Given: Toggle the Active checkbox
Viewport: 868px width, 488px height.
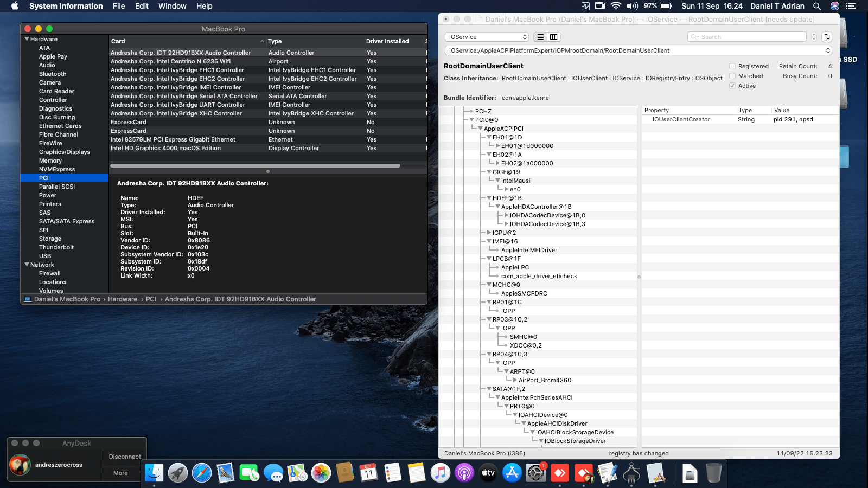Looking at the screenshot, I should tap(732, 86).
